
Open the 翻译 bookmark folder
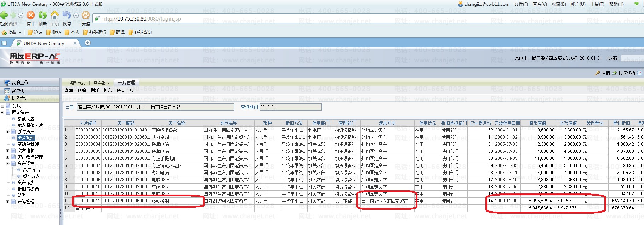tap(117, 33)
